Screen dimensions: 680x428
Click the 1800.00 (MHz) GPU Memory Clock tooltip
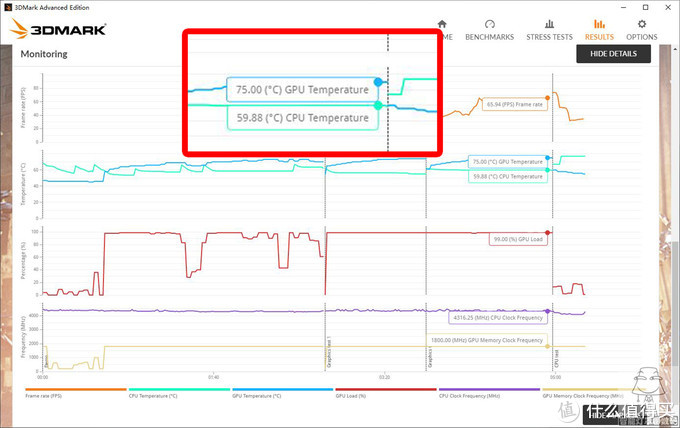pos(487,340)
